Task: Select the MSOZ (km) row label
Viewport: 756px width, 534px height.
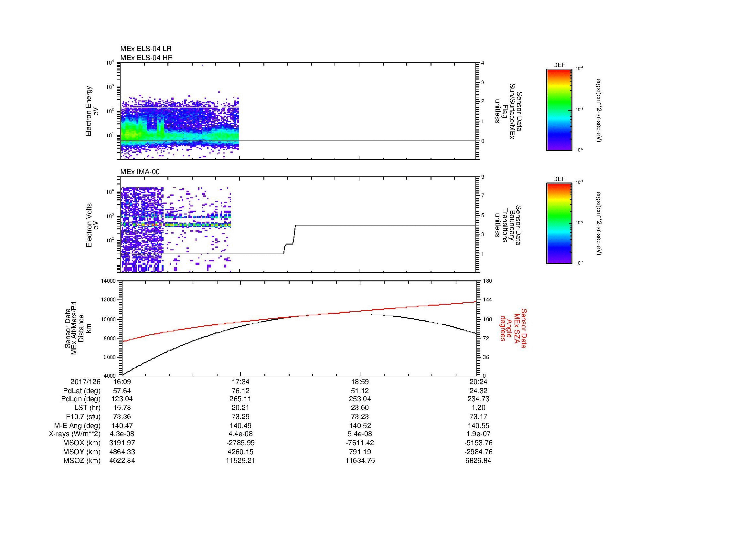Action: point(82,461)
